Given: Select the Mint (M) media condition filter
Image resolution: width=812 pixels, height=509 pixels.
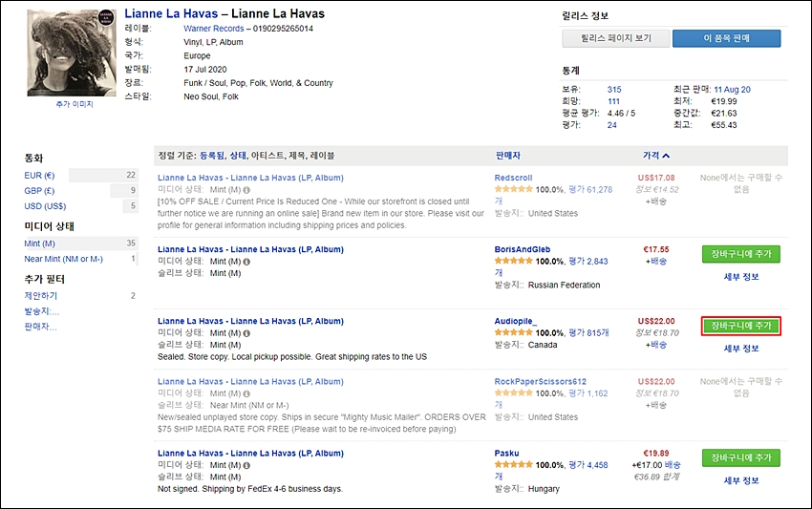Looking at the screenshot, I should coord(39,244).
